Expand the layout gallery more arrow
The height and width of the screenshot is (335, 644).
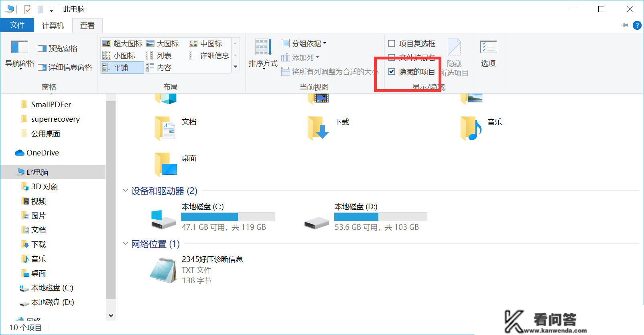tap(236, 67)
